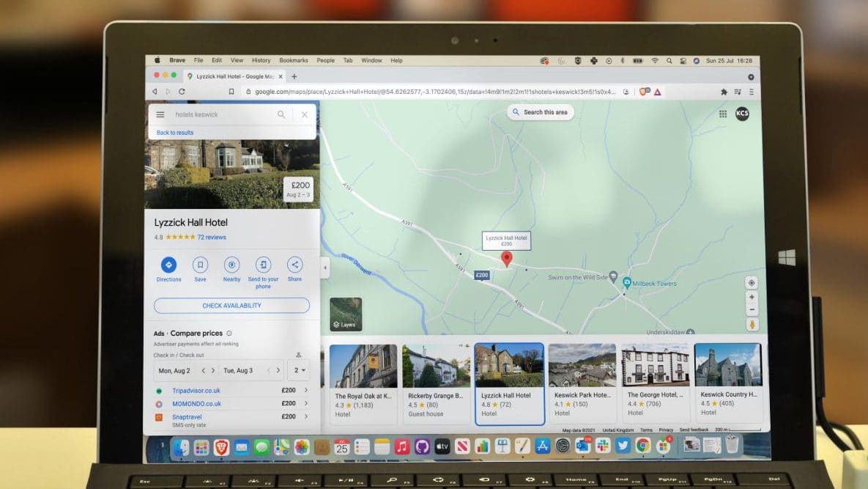Open the guest count dropdown
This screenshot has height=489, width=868.
298,370
